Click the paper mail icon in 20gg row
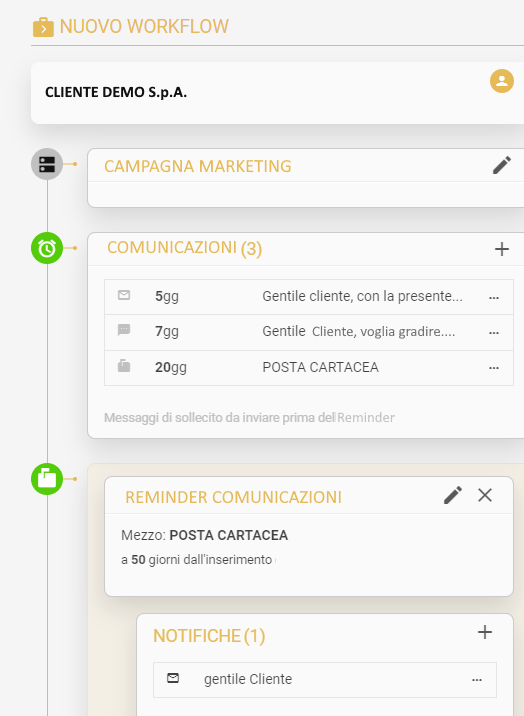 pos(124,365)
